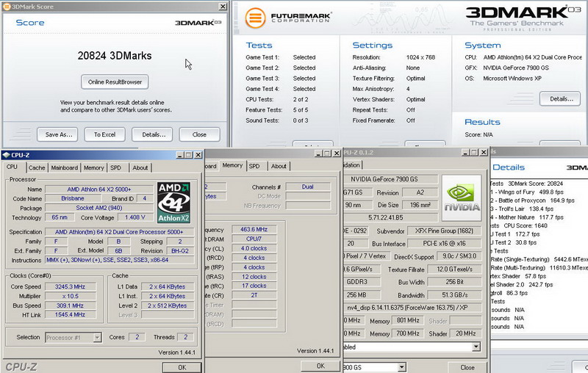Open the Online ResultBrowser
The height and width of the screenshot is (373, 588).
click(x=115, y=82)
